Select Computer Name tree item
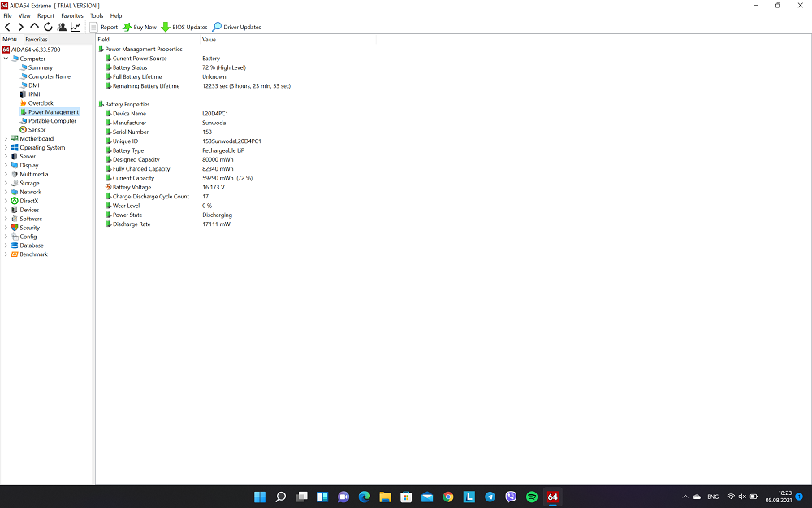This screenshot has height=508, width=812. point(50,76)
